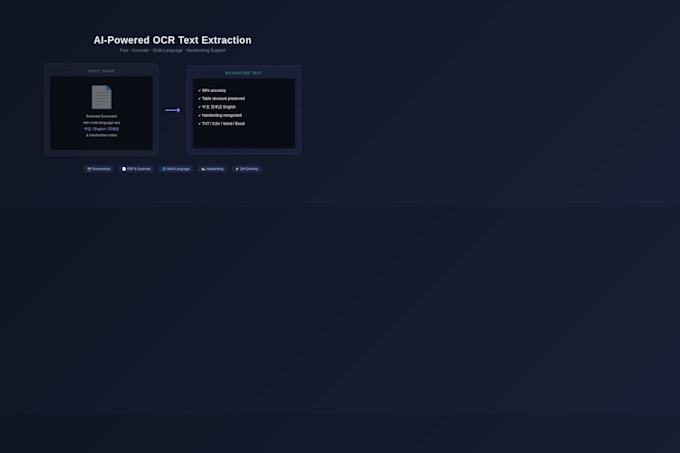The width and height of the screenshot is (680, 453).
Task: Click the scanned document page icon
Action: tap(101, 97)
